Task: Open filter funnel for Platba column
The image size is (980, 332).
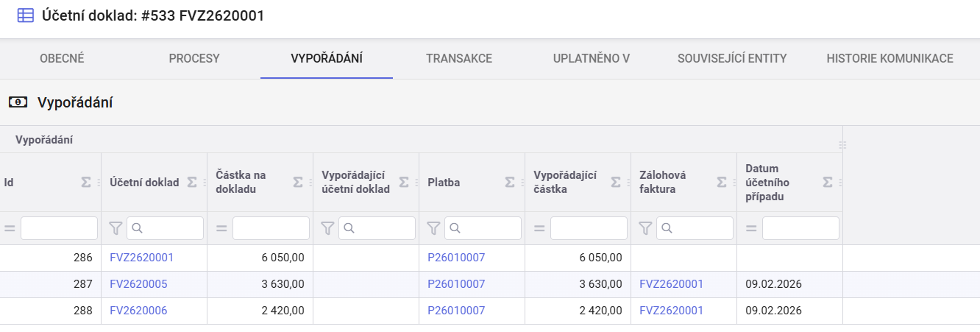Action: point(433,229)
